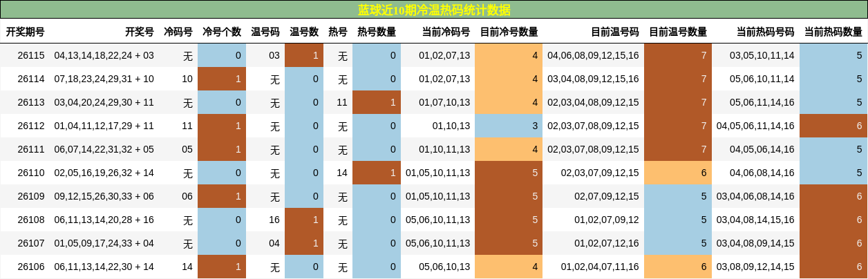This screenshot has width=868, height=279.
Task: Click period number 26112
Action: coord(31,126)
